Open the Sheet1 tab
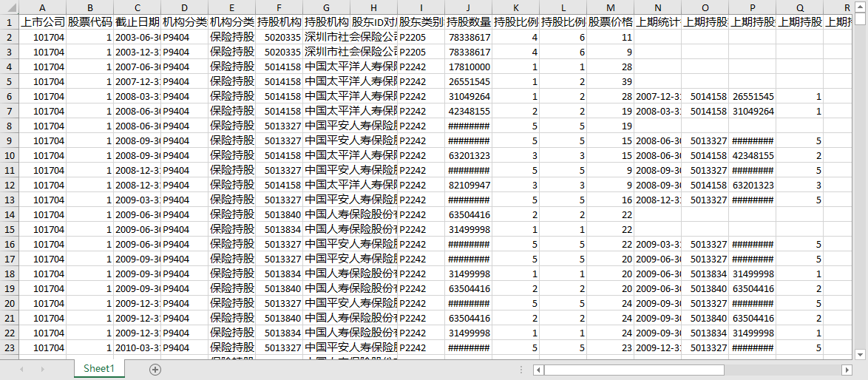The width and height of the screenshot is (868, 380). (x=100, y=369)
